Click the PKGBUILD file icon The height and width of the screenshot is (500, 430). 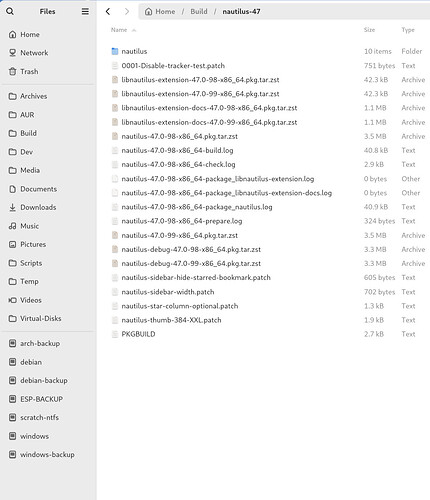115,334
